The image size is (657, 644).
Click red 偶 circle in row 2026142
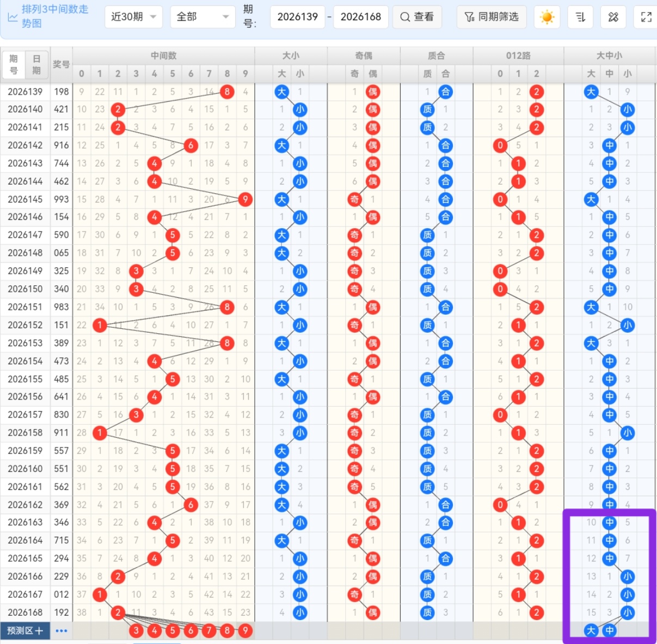373,145
